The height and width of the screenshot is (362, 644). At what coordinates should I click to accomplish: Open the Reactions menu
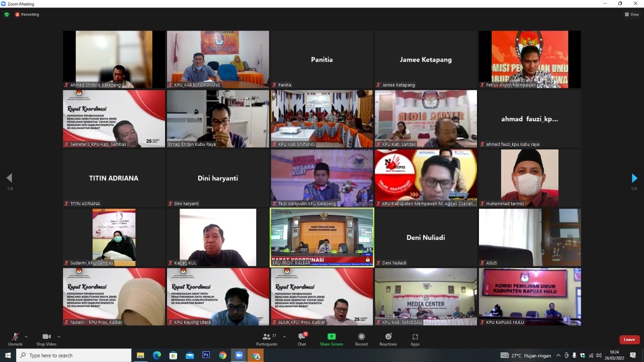point(388,339)
